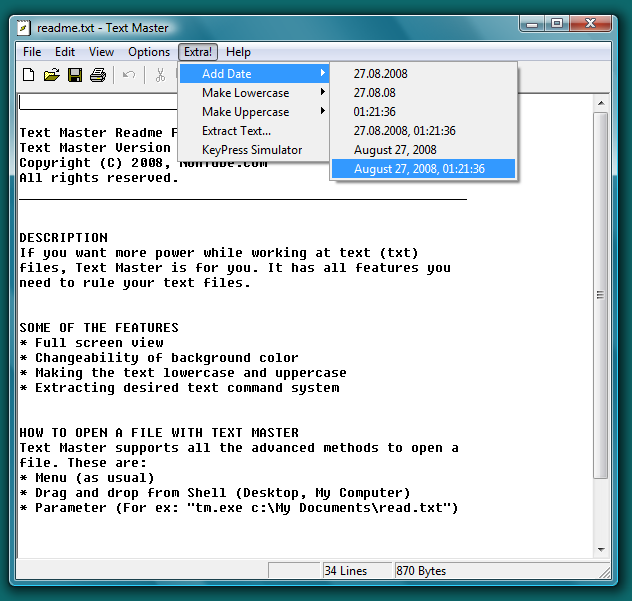Open the File menu
The image size is (632, 601).
tap(32, 52)
